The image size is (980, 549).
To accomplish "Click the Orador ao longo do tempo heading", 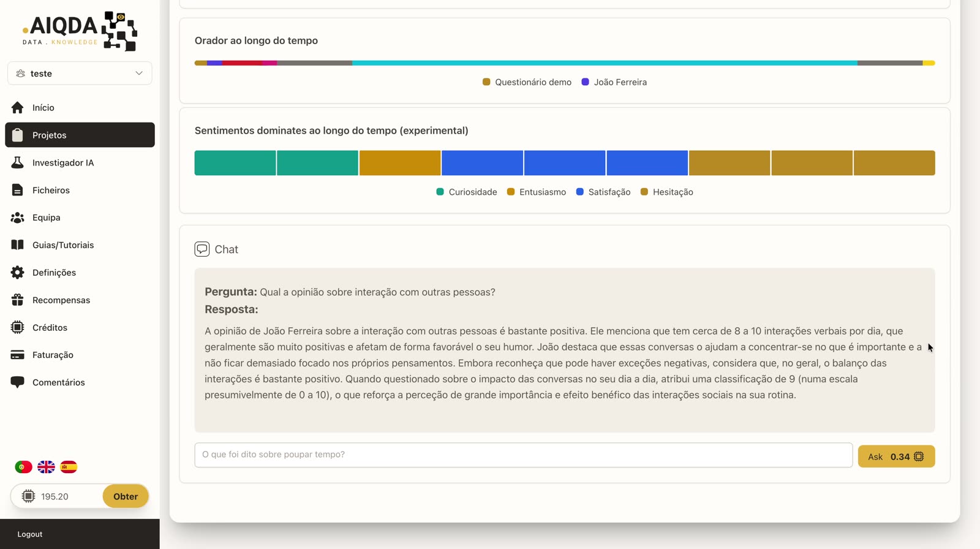I will (x=256, y=40).
